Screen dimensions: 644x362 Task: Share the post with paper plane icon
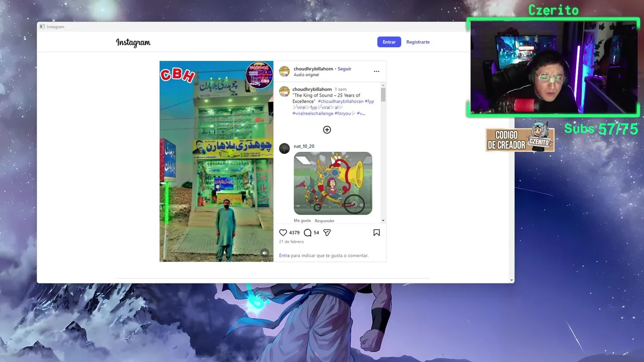[x=327, y=233]
